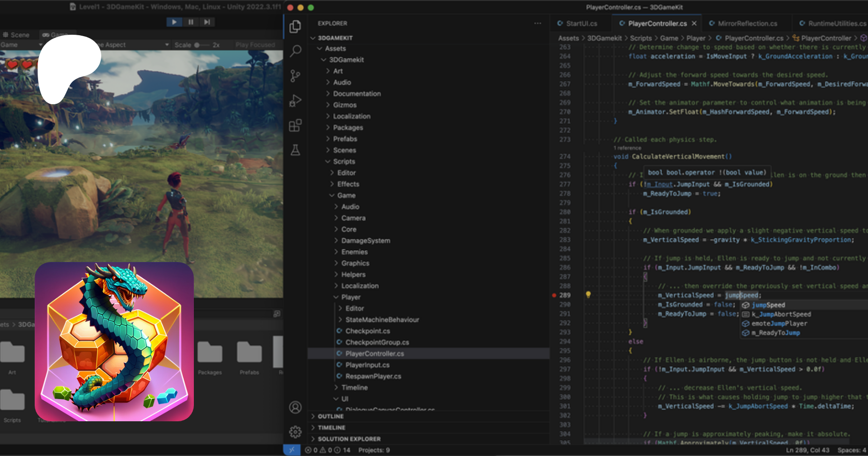Open the Search view in activity bar
The width and height of the screenshot is (868, 456).
point(296,51)
